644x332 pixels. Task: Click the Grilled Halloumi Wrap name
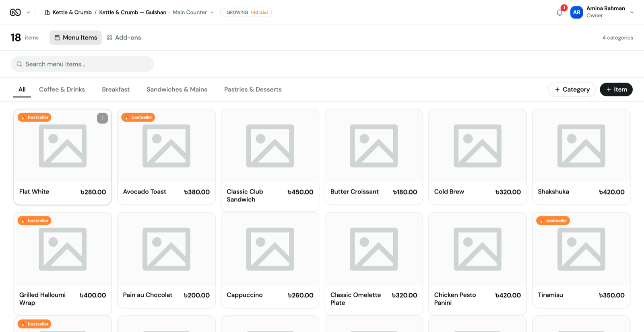coord(42,299)
